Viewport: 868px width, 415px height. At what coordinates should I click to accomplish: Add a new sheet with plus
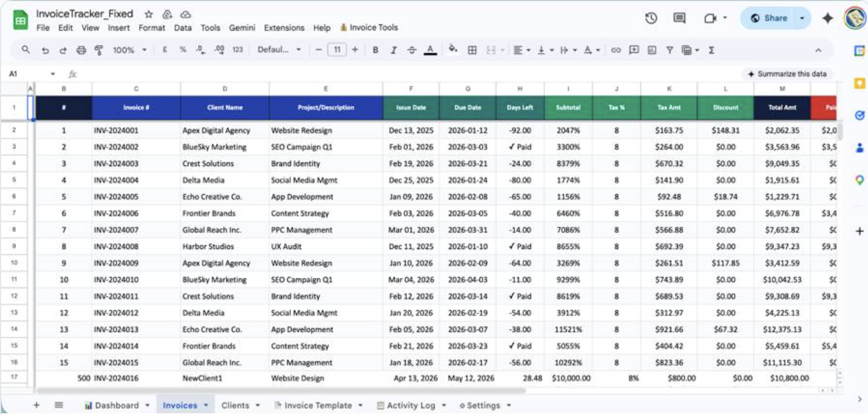pyautogui.click(x=36, y=405)
